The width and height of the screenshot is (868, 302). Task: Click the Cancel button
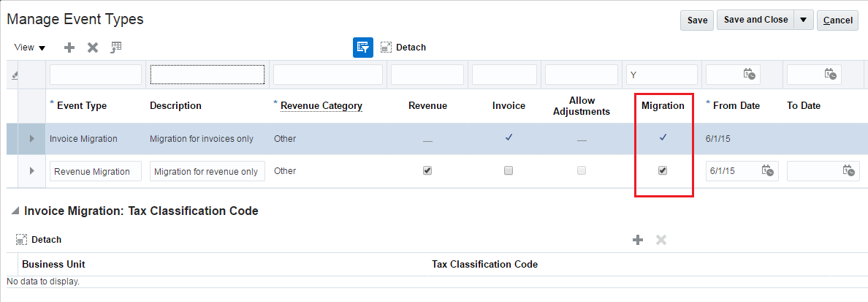point(837,20)
